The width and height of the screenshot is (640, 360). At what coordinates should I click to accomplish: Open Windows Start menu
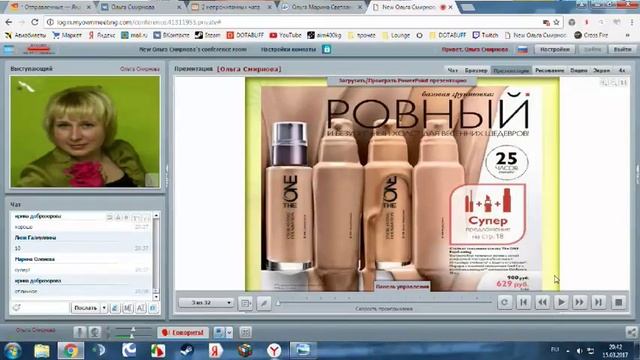coord(12,351)
